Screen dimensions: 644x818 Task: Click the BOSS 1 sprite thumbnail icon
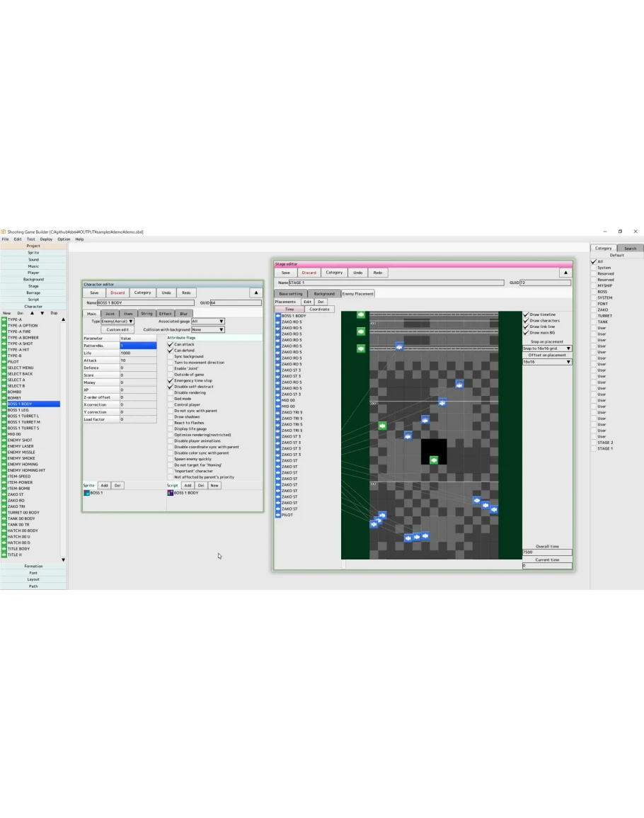[86, 493]
